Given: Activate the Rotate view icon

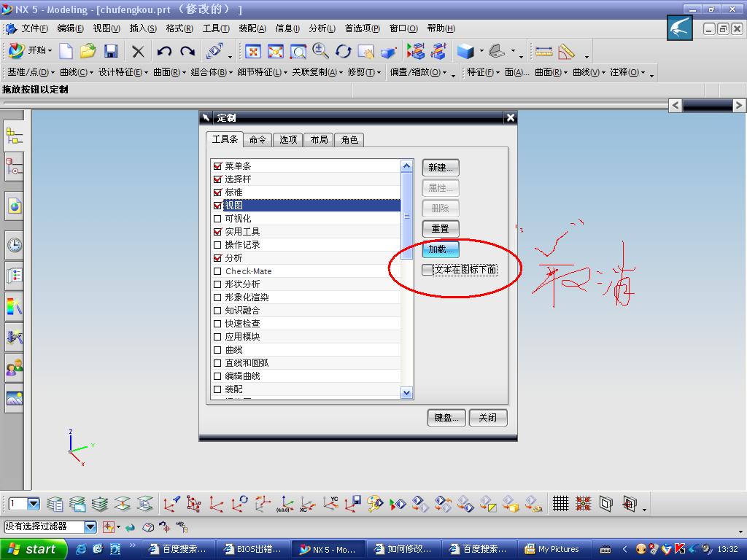Looking at the screenshot, I should point(344,51).
